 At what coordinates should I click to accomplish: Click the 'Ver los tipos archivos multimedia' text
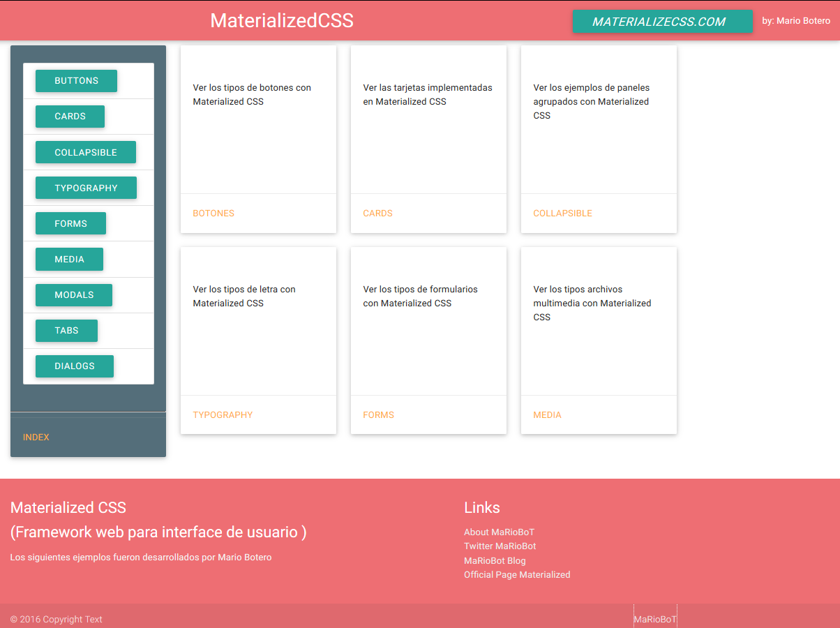coord(592,304)
